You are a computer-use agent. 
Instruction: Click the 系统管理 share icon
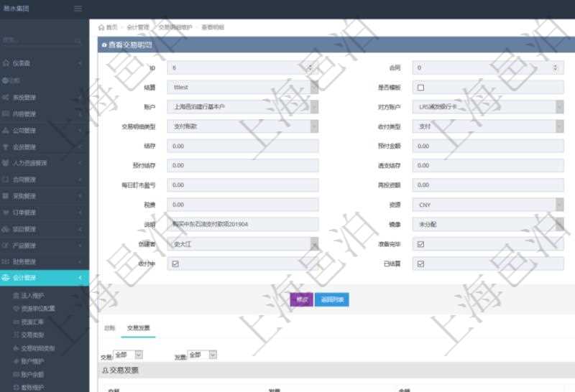pos(6,98)
